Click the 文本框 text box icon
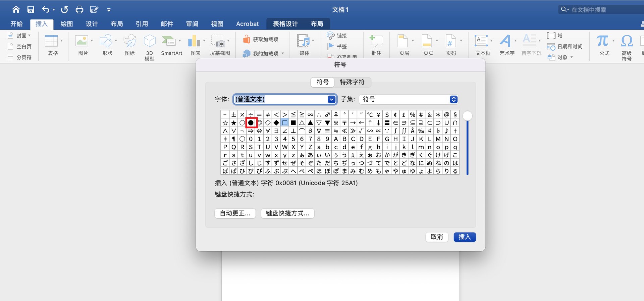 coord(481,41)
